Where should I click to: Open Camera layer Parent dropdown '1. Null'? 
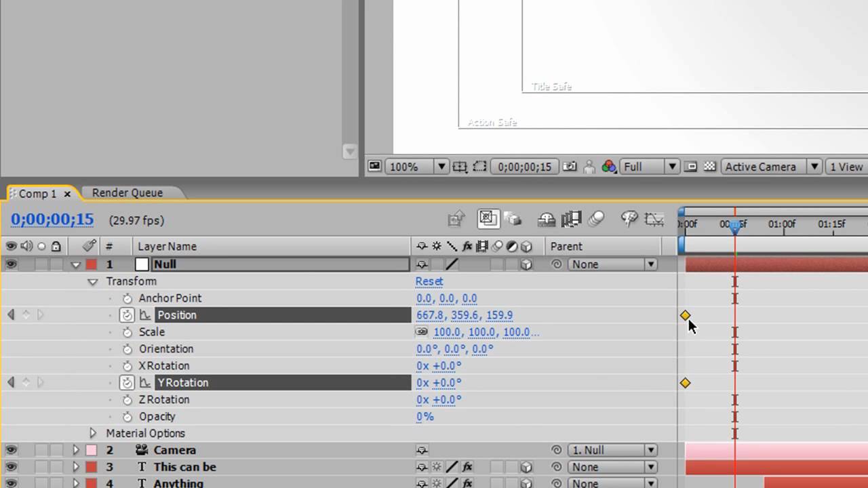point(612,450)
